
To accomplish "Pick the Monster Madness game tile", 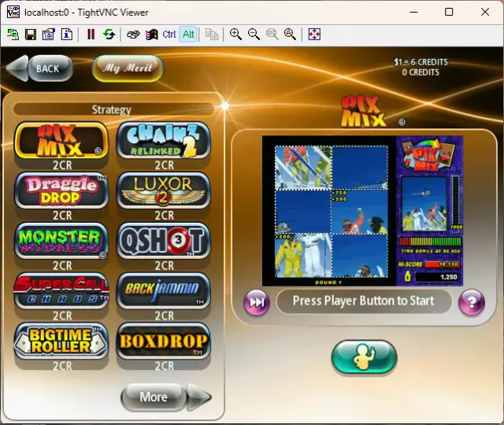I will 61,241.
